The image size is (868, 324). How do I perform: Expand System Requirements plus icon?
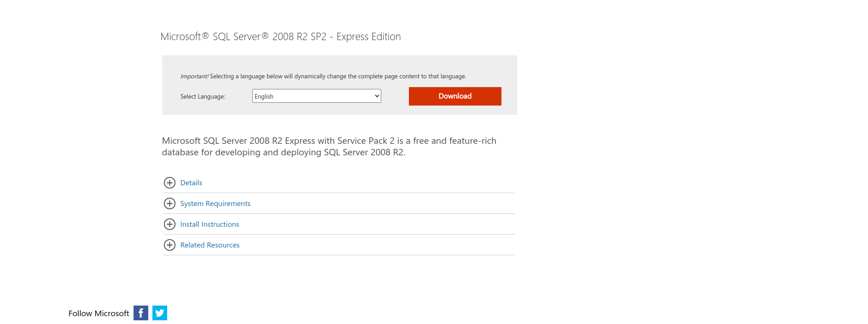coord(169,203)
